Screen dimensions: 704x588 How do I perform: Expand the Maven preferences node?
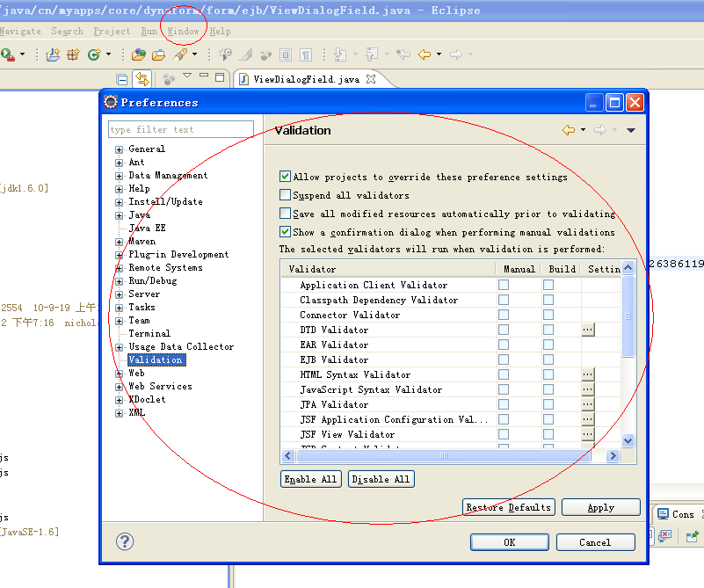click(x=119, y=242)
